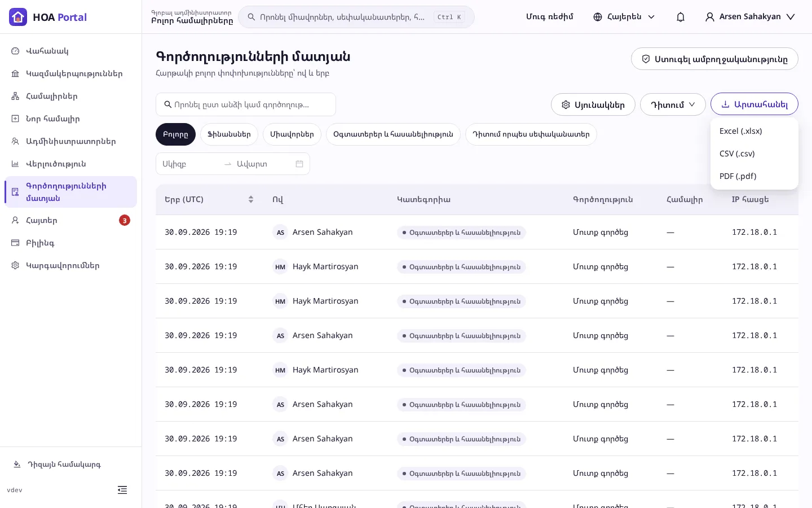Image resolution: width=812 pixels, height=508 pixels.
Task: Open Համալիրներ in sidebar
Action: (70, 96)
